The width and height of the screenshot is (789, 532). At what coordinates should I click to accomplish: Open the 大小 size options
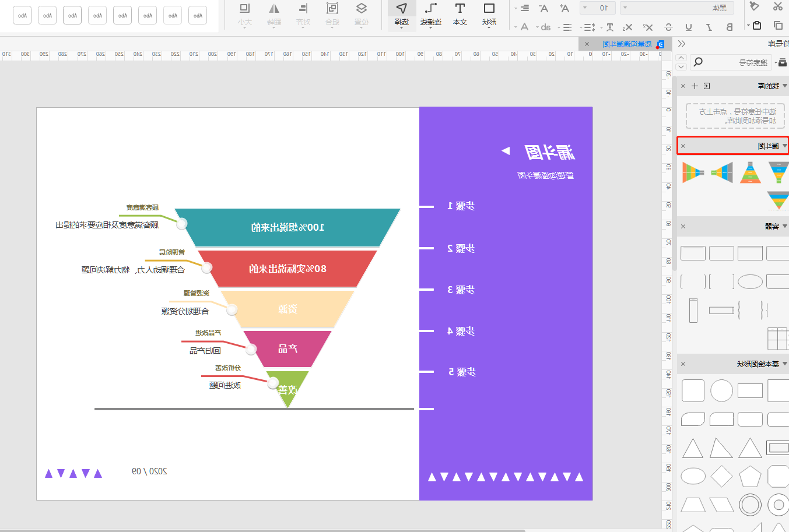tap(245, 15)
